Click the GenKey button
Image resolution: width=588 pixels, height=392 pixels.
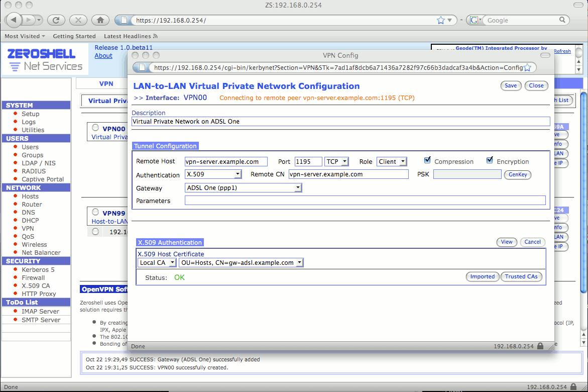(x=518, y=174)
